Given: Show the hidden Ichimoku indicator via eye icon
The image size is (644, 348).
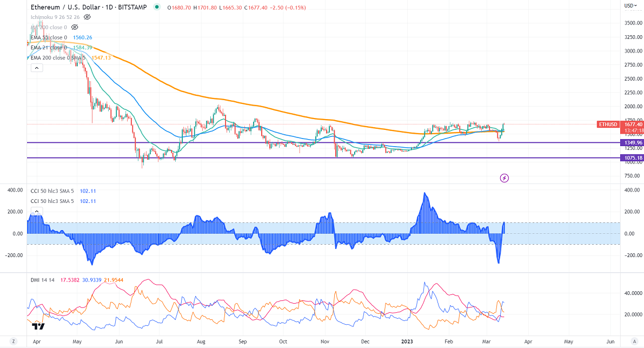Looking at the screenshot, I should point(87,17).
